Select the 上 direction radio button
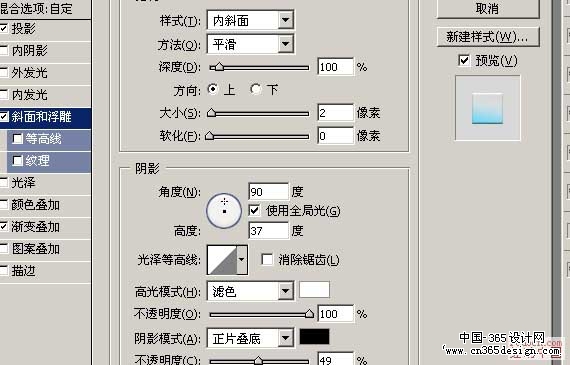 [213, 89]
